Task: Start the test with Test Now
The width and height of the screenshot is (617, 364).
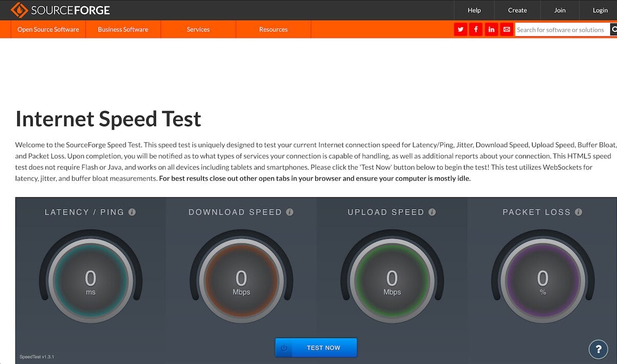Action: [316, 348]
